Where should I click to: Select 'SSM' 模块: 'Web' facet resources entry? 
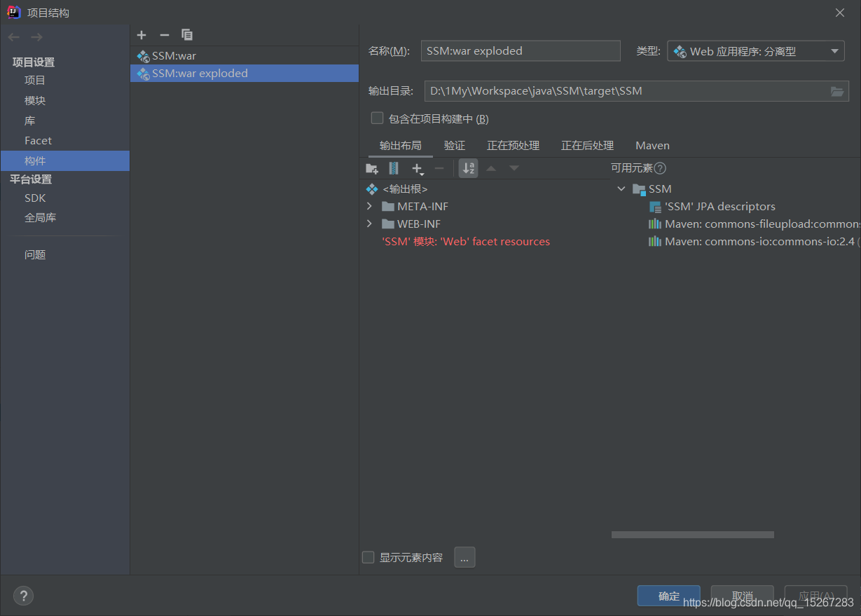466,242
